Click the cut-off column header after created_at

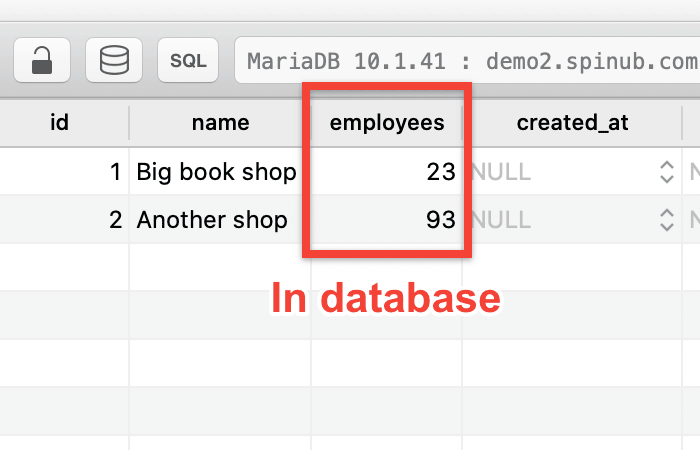(692, 123)
